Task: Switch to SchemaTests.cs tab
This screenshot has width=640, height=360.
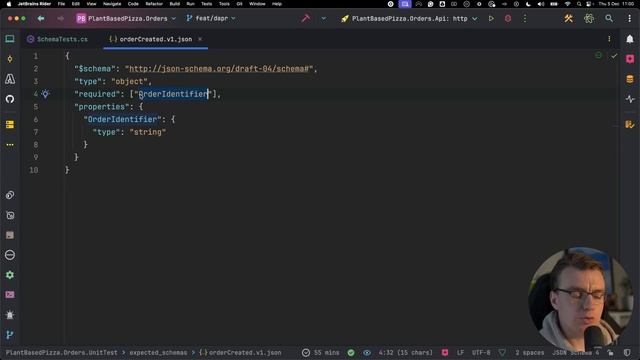Action: coord(58,39)
